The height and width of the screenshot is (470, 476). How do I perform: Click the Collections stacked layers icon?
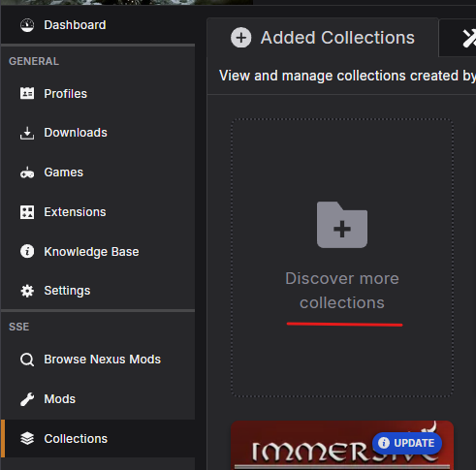(x=27, y=438)
